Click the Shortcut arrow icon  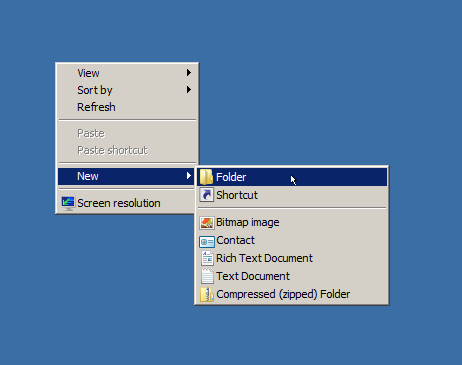pyautogui.click(x=206, y=195)
